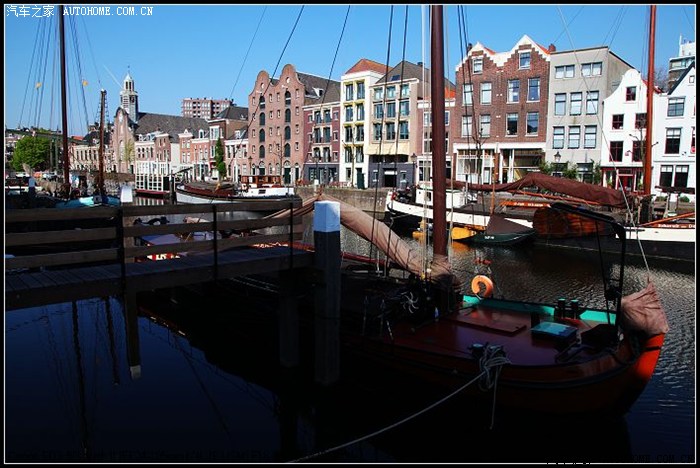Select the blue crate on boat deck
This screenshot has height=468, width=700.
coord(553,331)
